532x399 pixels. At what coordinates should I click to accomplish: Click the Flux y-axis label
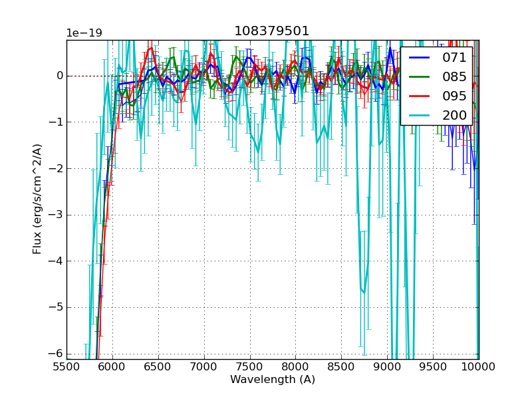click(x=38, y=199)
